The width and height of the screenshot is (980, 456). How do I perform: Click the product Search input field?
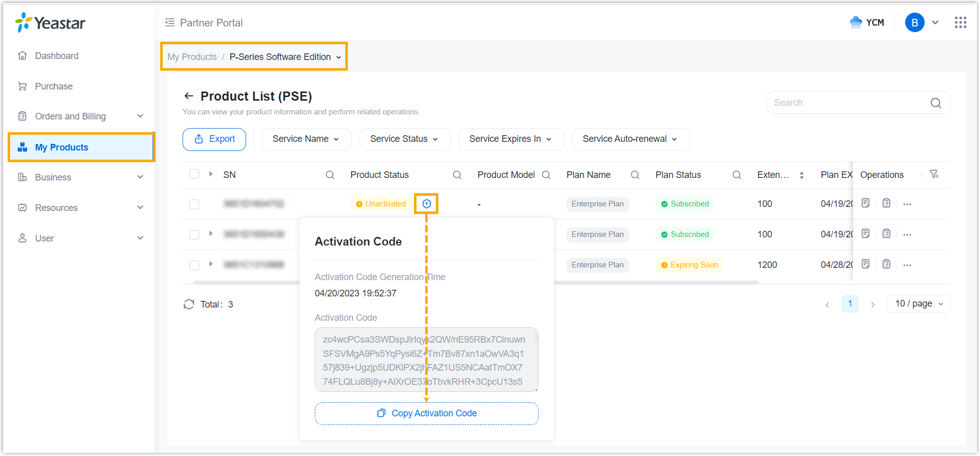tap(849, 103)
